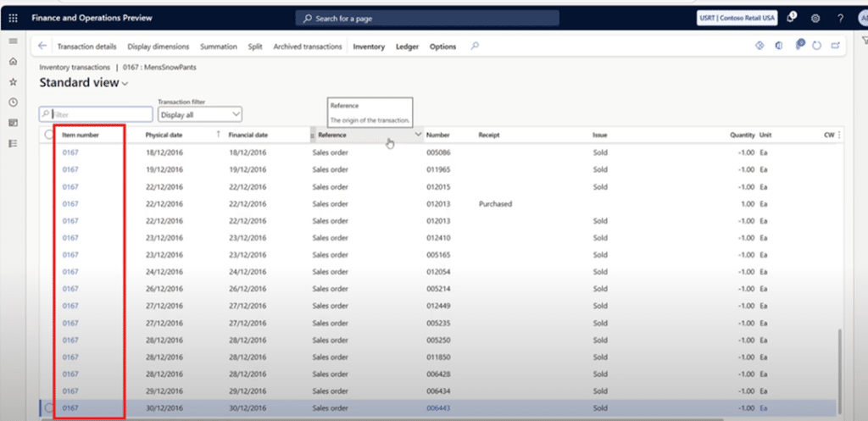Click grid options ellipsis next to CW column
Screen dimensions: 868x421
pyautogui.click(x=840, y=135)
